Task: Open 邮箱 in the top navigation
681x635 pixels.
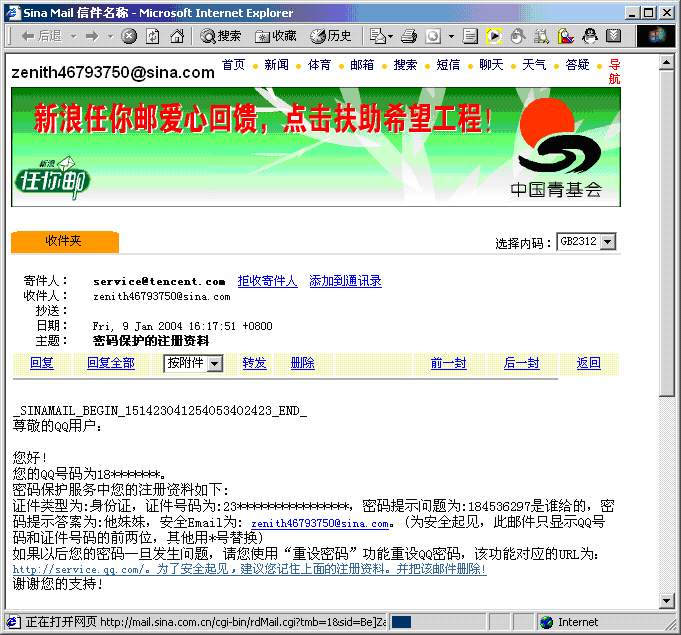Action: coord(362,65)
